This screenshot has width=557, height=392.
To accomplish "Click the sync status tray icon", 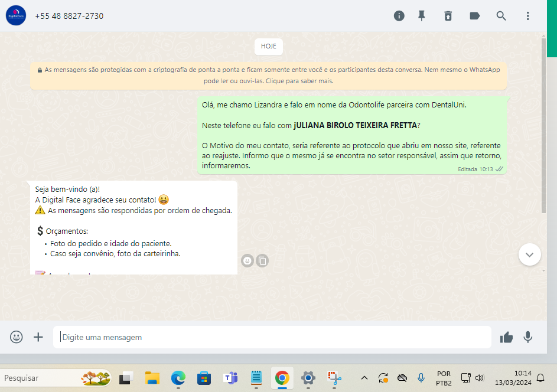I will point(383,378).
